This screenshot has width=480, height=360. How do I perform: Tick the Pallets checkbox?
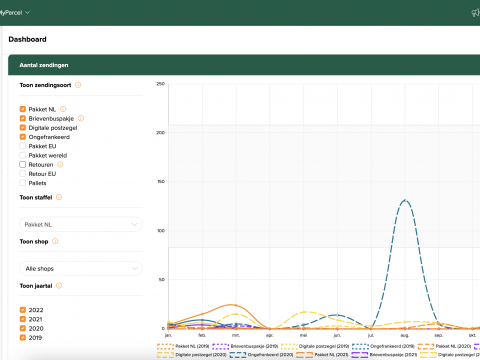click(23, 183)
